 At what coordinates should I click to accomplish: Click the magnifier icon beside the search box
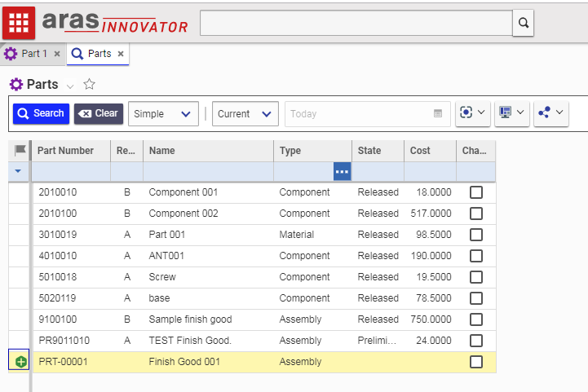(523, 23)
